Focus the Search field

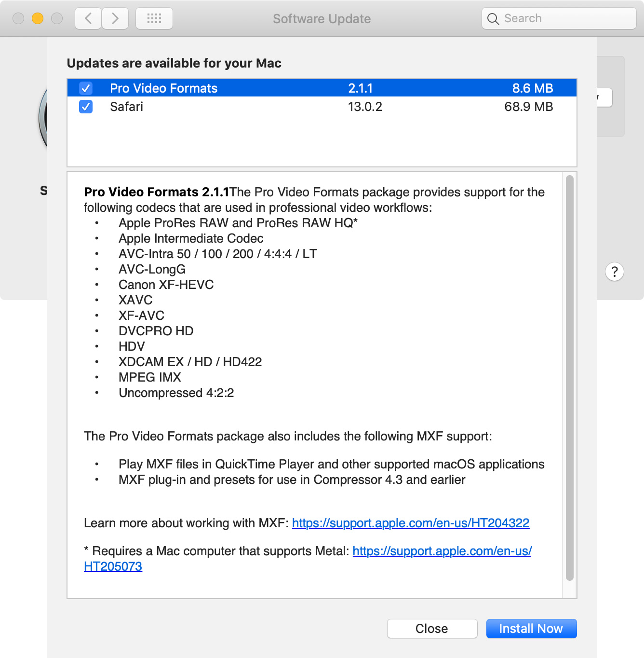coord(559,18)
